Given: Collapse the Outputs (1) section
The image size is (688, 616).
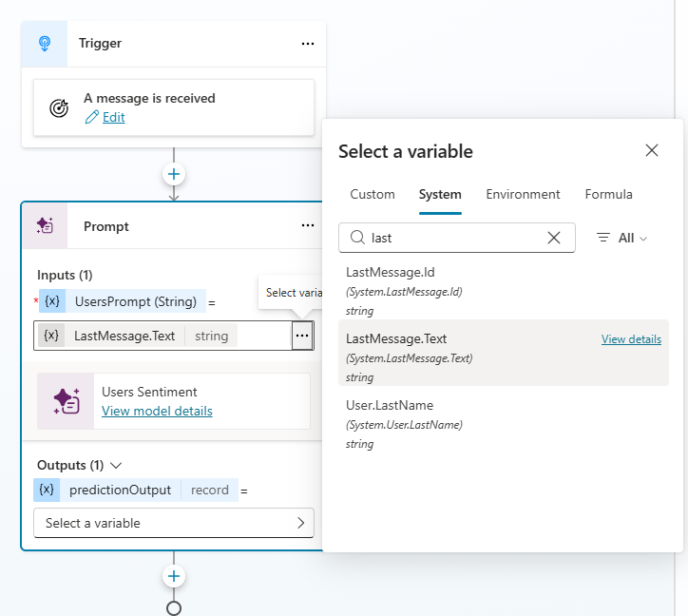Looking at the screenshot, I should (117, 466).
